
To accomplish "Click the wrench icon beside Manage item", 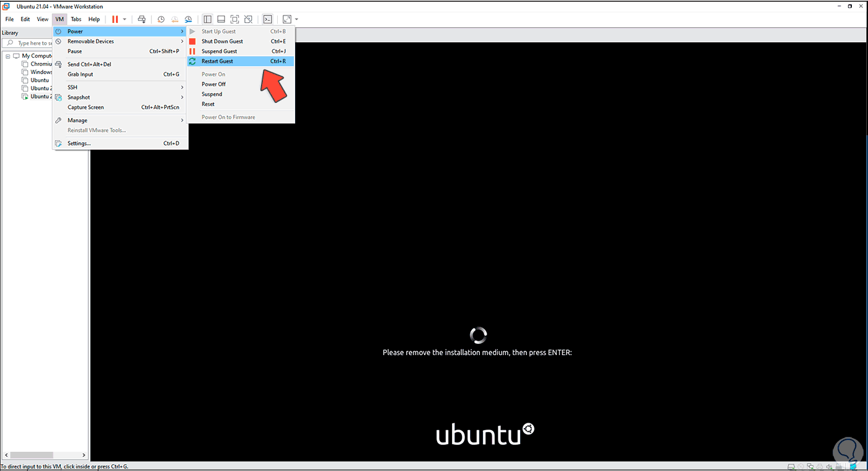I will point(59,120).
